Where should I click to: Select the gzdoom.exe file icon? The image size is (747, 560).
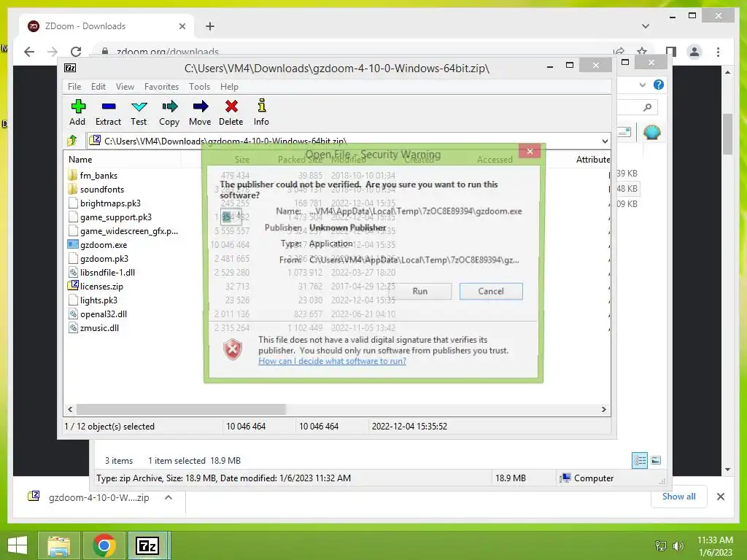point(73,245)
